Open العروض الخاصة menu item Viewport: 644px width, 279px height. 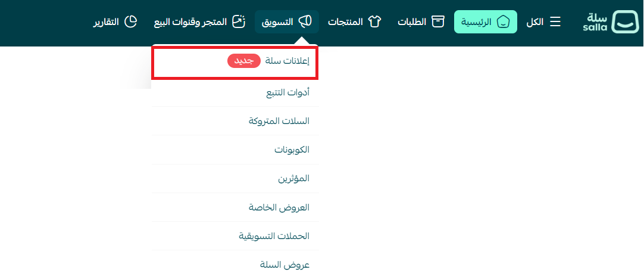click(279, 207)
